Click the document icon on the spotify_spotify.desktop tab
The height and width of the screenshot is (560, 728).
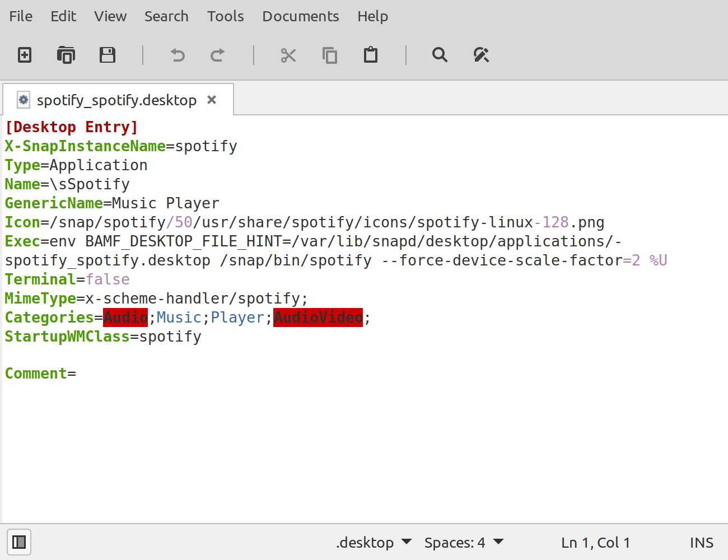point(24,100)
